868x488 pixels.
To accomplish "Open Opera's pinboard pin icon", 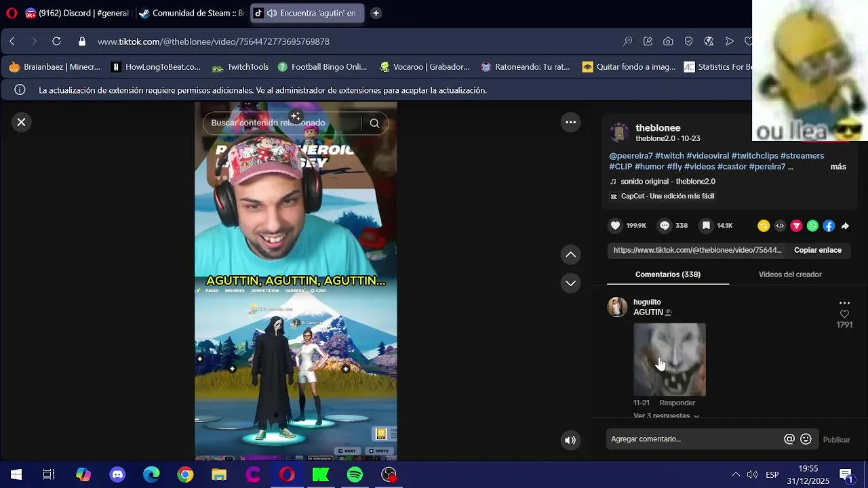I will pyautogui.click(x=648, y=41).
